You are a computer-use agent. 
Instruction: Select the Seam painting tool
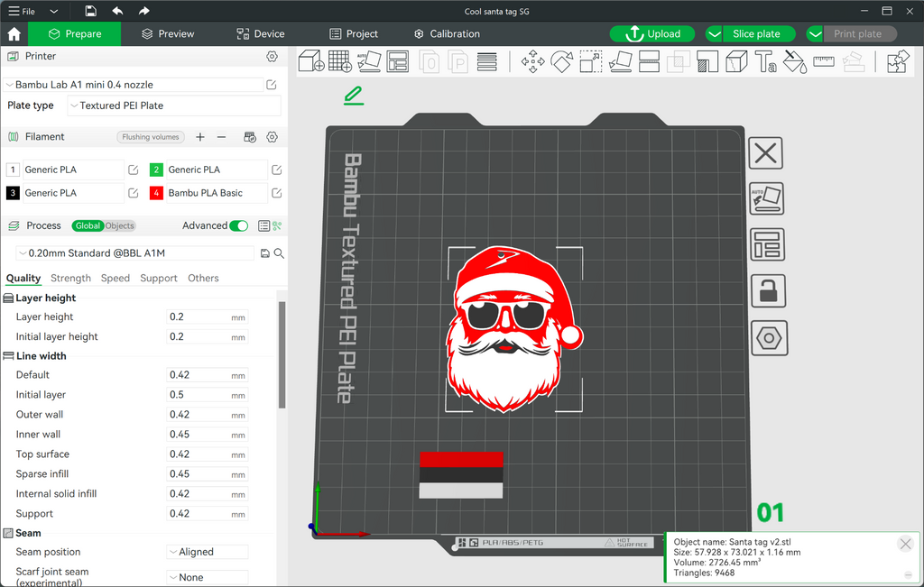[x=736, y=61]
